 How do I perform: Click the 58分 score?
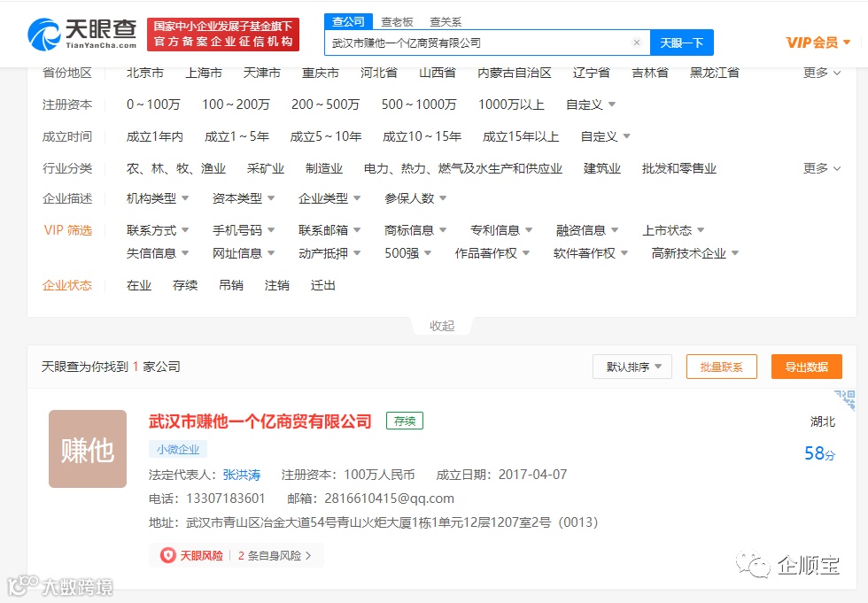click(x=820, y=453)
